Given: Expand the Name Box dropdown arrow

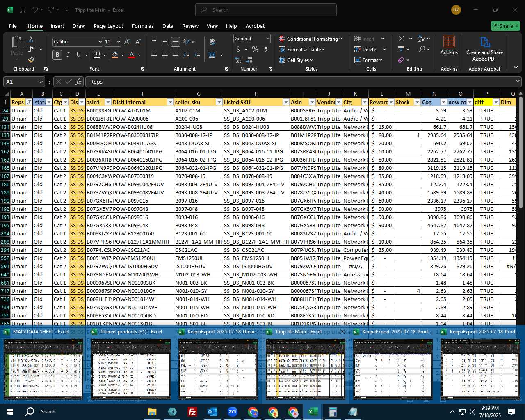Looking at the screenshot, I should (x=40, y=82).
